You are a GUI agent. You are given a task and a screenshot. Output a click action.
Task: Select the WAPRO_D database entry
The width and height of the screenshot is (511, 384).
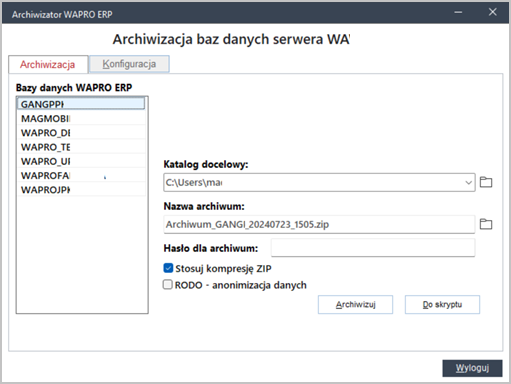click(81, 133)
